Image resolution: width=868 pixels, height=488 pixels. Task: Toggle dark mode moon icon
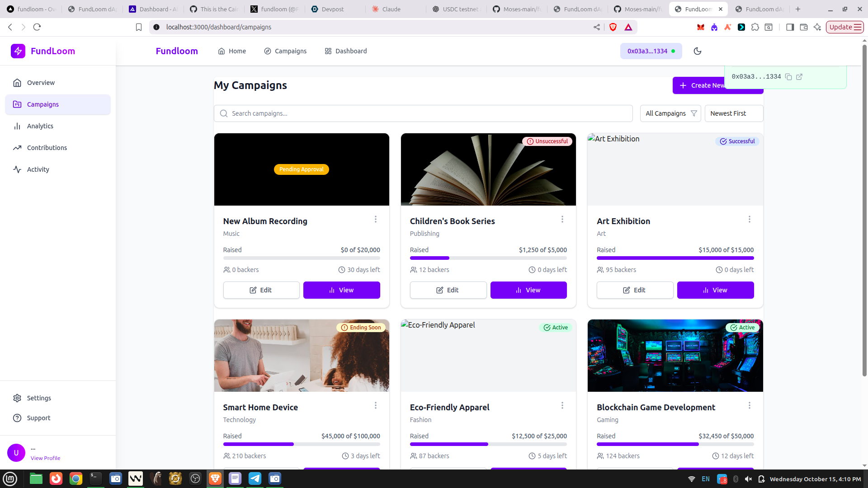pyautogui.click(x=698, y=51)
